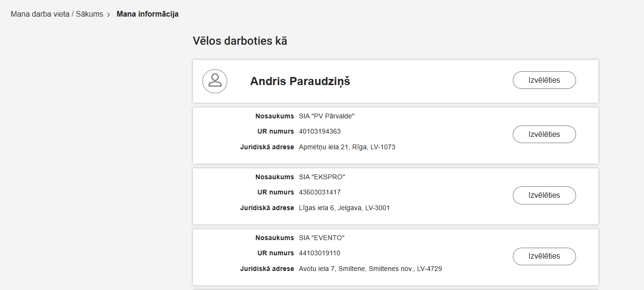Choose SIA "EVENTO" with its Izvēlēties button

tap(544, 256)
